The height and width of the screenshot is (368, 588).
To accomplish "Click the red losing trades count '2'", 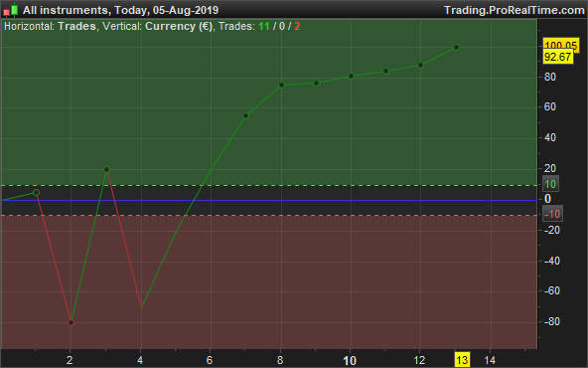I will pos(297,26).
